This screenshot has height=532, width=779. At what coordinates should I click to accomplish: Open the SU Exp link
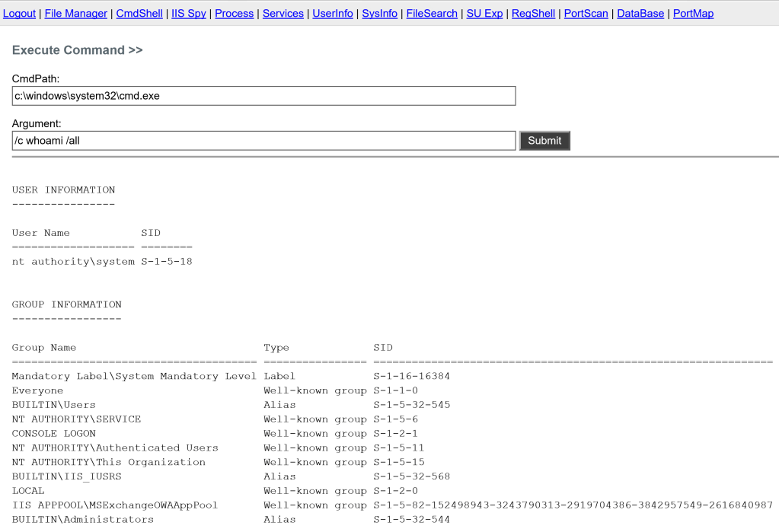(x=484, y=14)
